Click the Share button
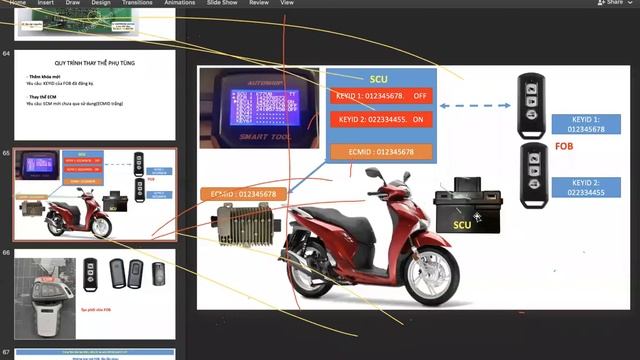Image resolution: width=640 pixels, height=360 pixels. pyautogui.click(x=611, y=2)
